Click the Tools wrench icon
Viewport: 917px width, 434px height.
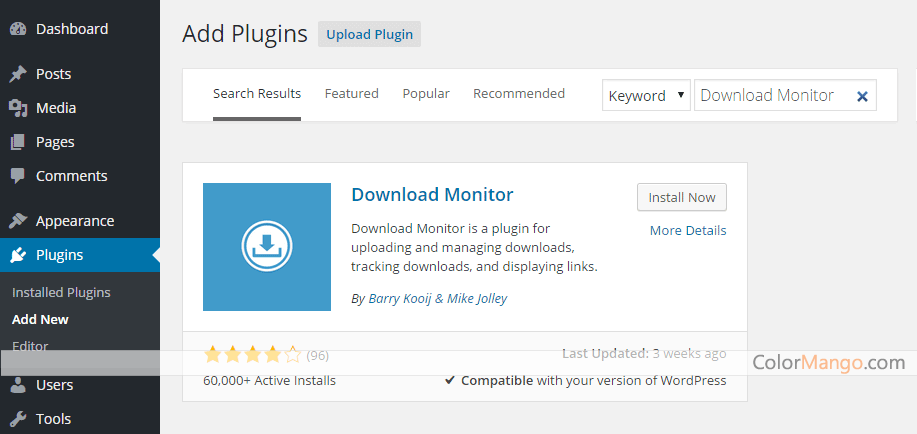(x=18, y=419)
